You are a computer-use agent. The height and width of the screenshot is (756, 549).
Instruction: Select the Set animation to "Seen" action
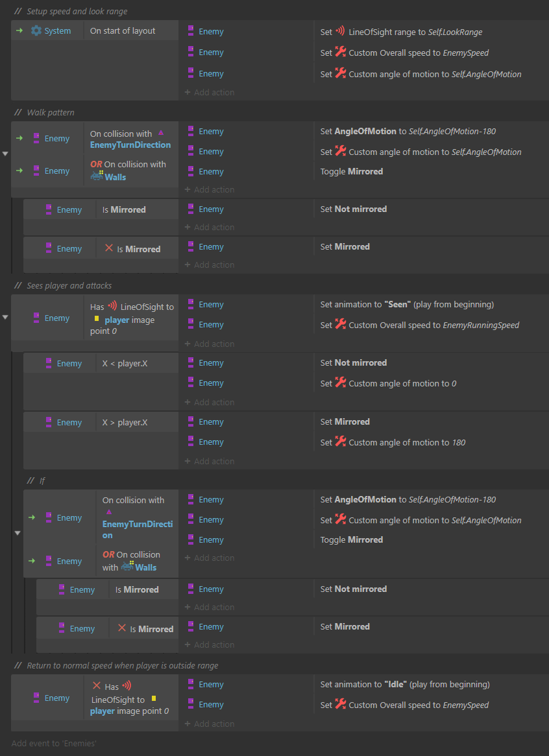coord(406,304)
